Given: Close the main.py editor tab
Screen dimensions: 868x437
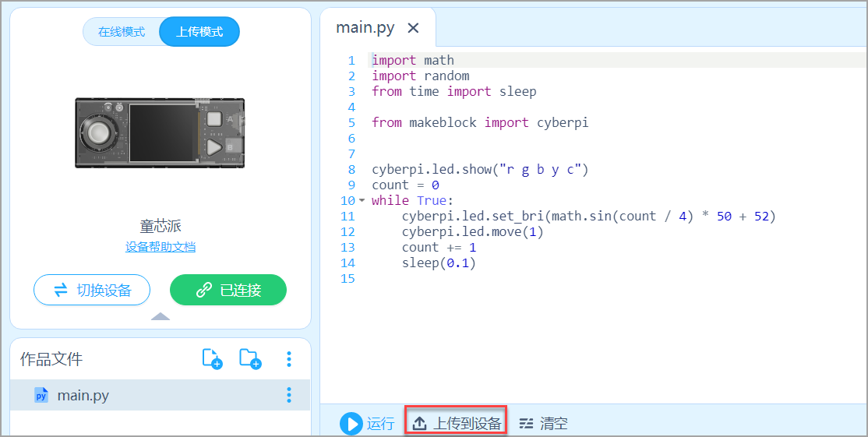Looking at the screenshot, I should point(413,28).
